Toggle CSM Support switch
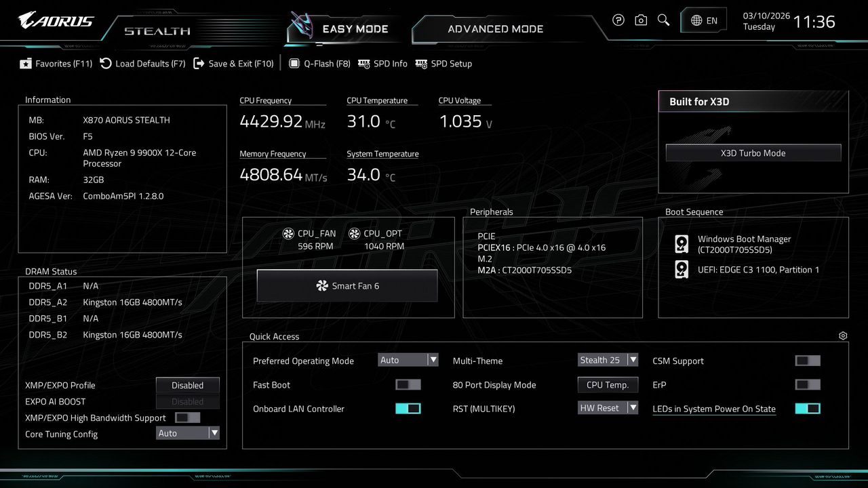Viewport: 868px width, 488px height. [x=808, y=361]
